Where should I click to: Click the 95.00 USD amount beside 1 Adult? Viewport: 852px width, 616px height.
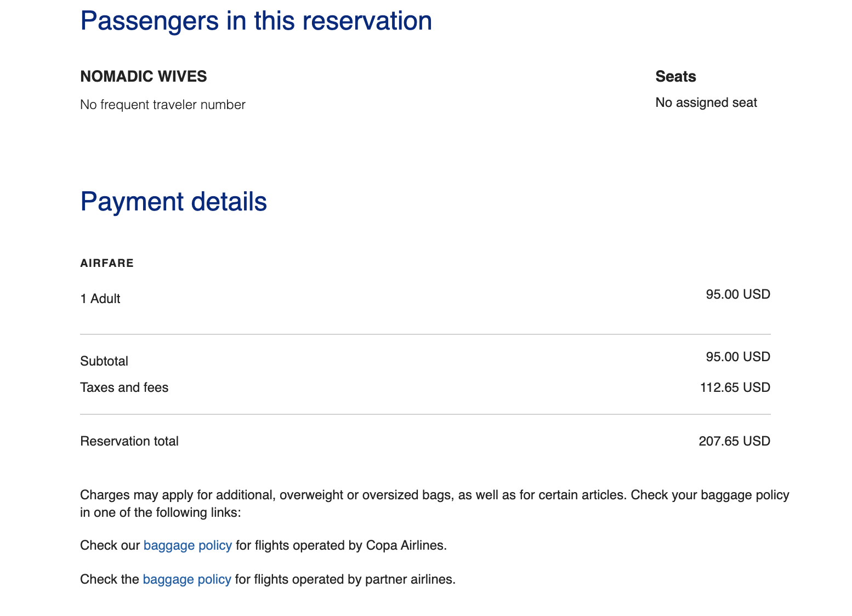click(x=738, y=294)
